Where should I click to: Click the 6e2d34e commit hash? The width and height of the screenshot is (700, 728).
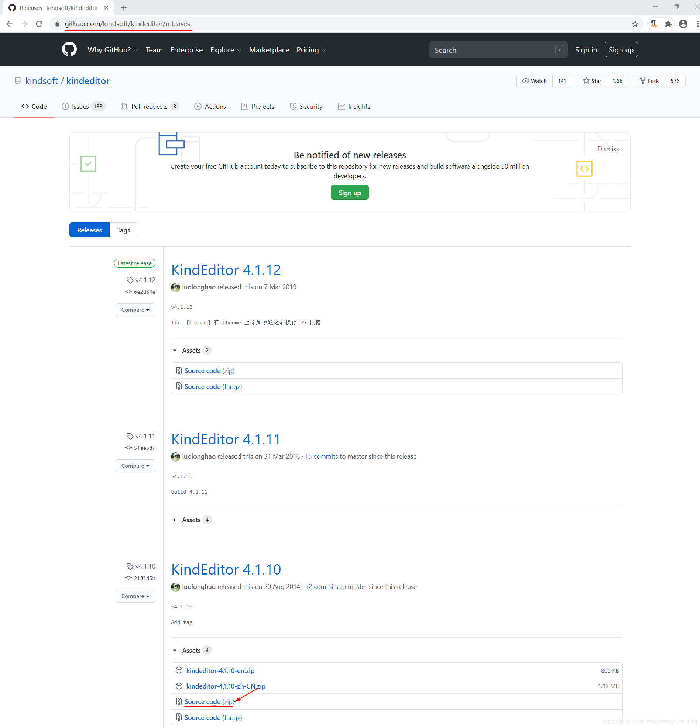144,291
